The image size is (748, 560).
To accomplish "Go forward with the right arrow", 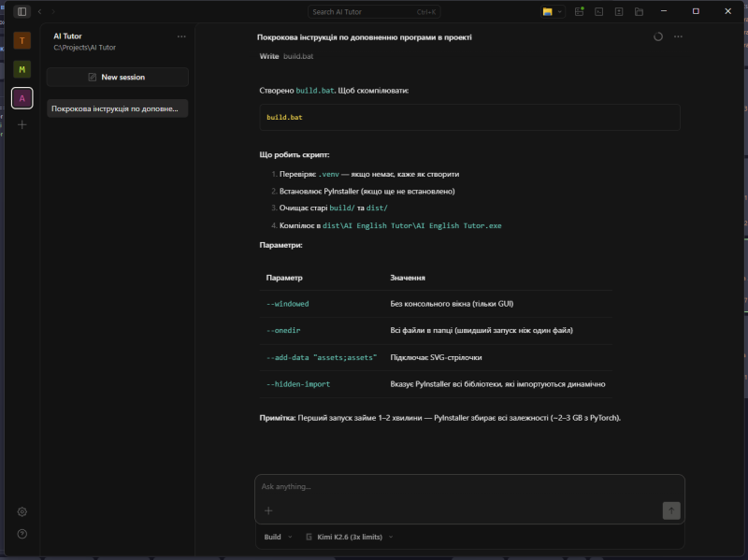I will point(53,11).
